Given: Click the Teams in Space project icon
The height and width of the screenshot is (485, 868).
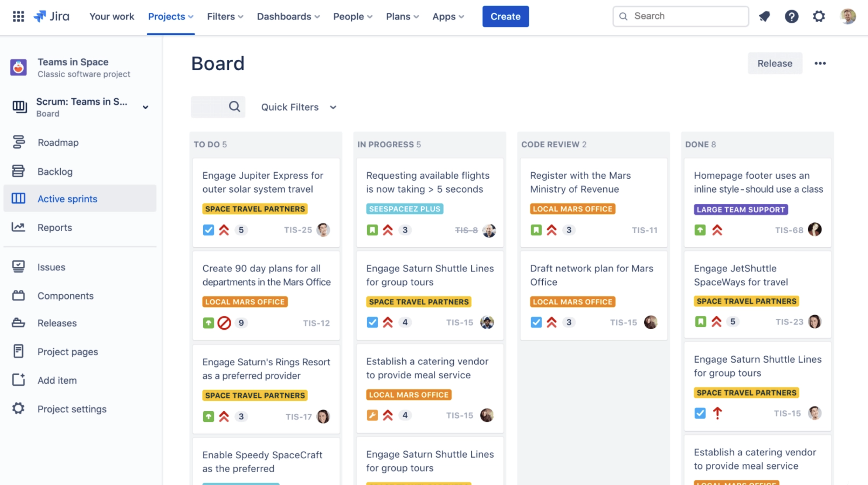Looking at the screenshot, I should (18, 67).
